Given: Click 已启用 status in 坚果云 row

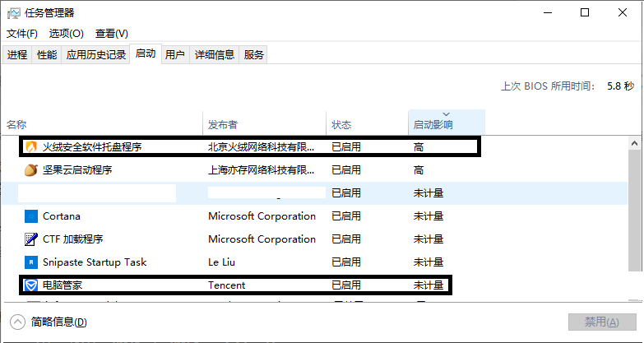Looking at the screenshot, I should (x=346, y=170).
